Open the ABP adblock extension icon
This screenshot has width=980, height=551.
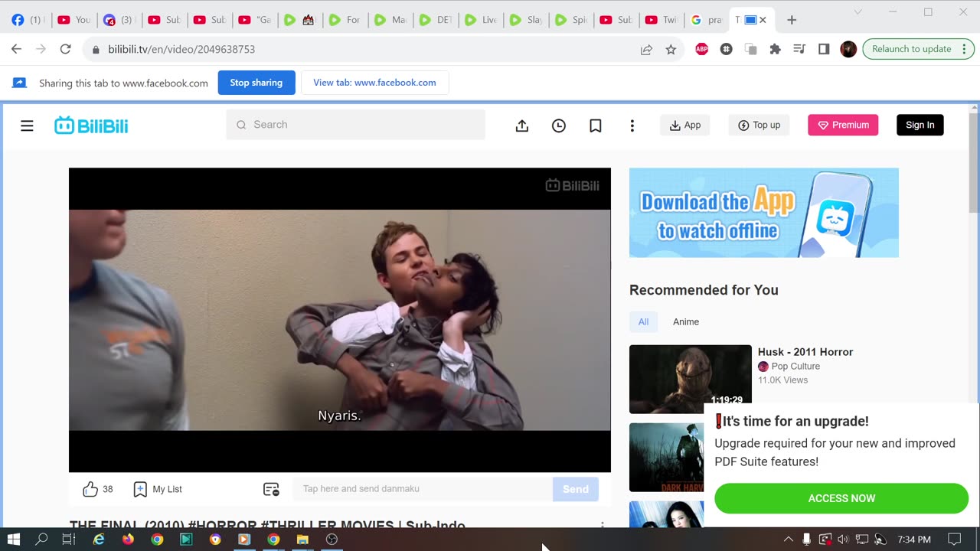point(701,49)
